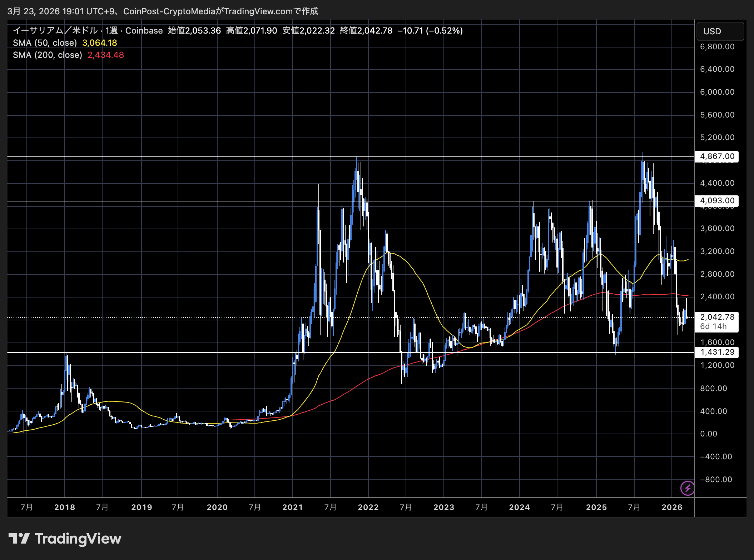Click the 2021 label on time axis

click(292, 507)
